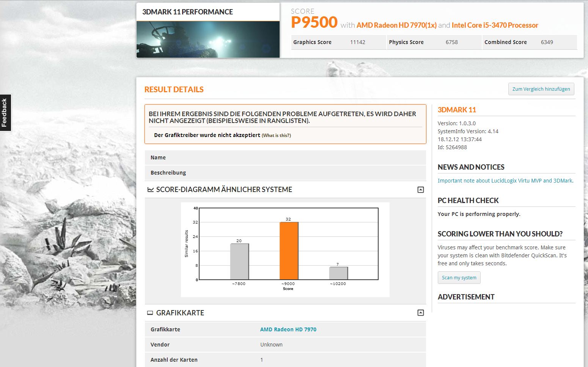Click Zum Vergleich hinzufügen button
The height and width of the screenshot is (367, 588).
coord(541,89)
